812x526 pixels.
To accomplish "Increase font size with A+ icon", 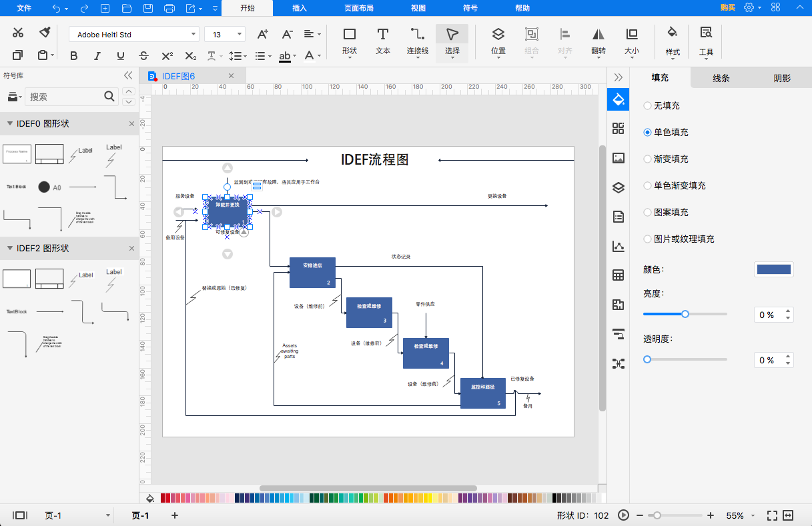I will [263, 34].
